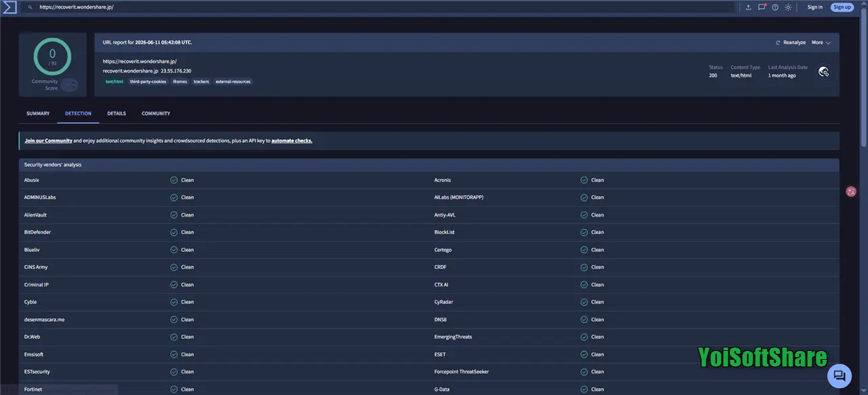868x395 pixels.
Task: Toggle the light theme sun icon
Action: (788, 7)
